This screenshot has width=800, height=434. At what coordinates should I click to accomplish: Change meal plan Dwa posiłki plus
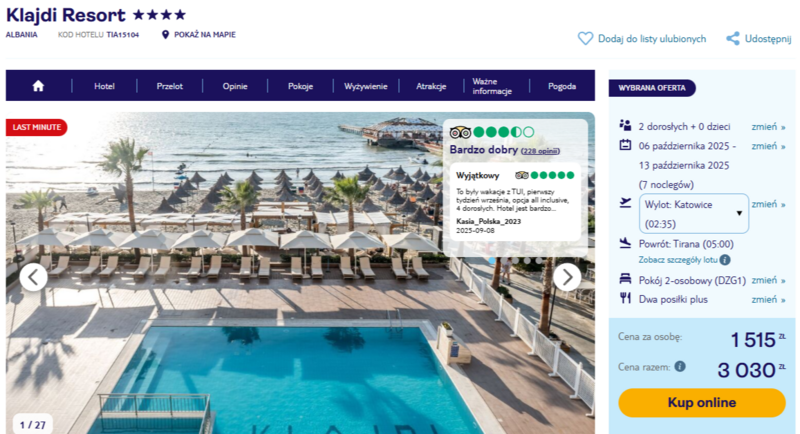tap(768, 299)
